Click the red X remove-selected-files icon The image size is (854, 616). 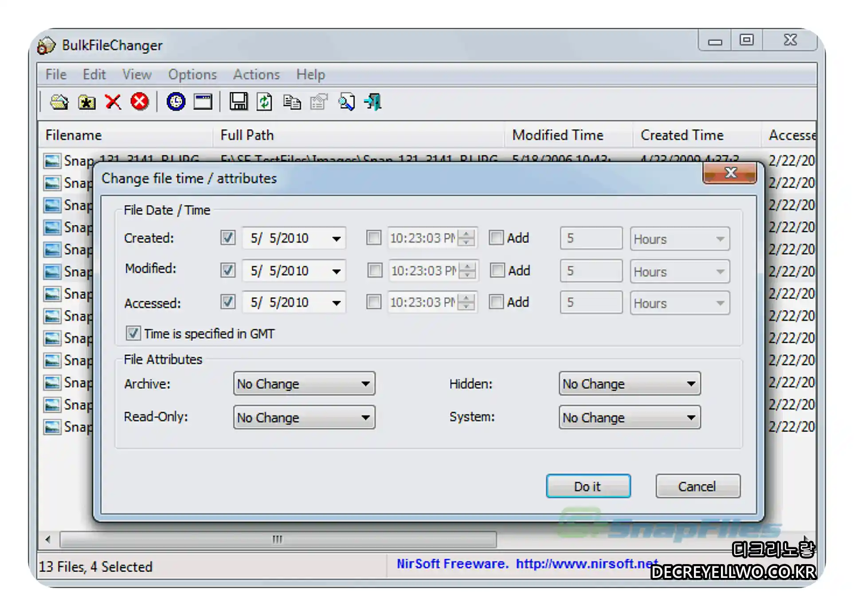113,102
